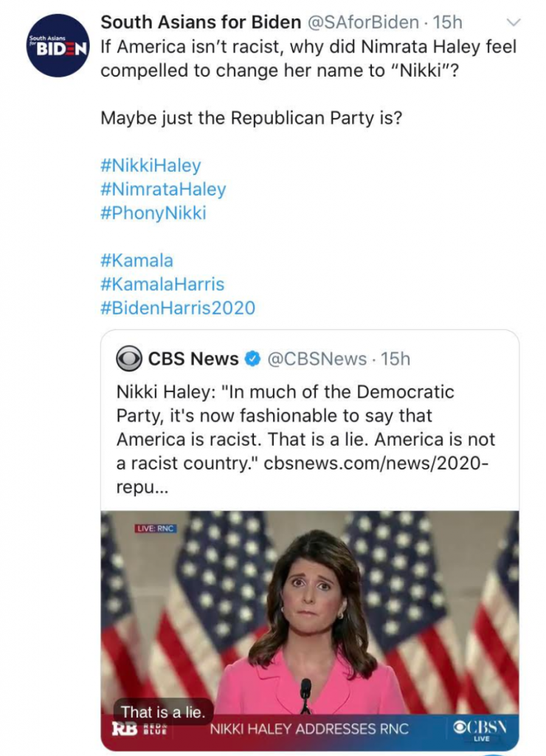Screen dimensions: 546x756
Task: Click the LIVE: RNC badge on video
Action: click(x=155, y=529)
